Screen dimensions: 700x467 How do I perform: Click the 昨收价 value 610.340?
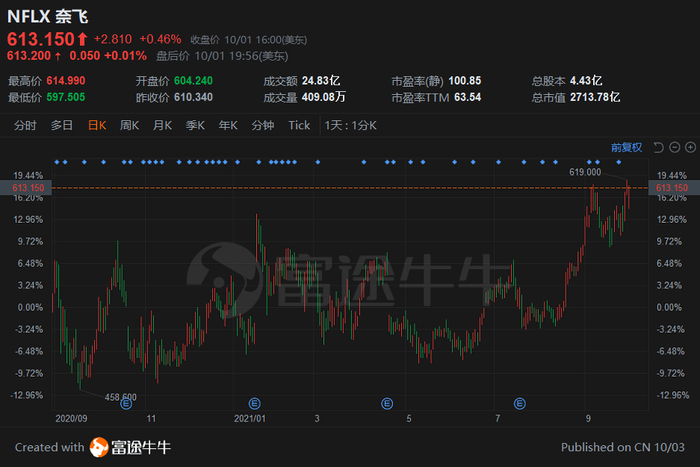pos(193,97)
